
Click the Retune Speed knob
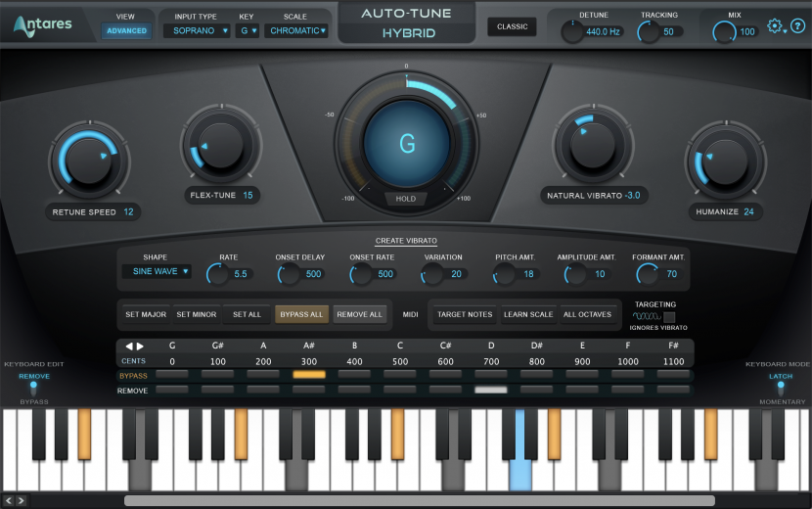(x=88, y=158)
